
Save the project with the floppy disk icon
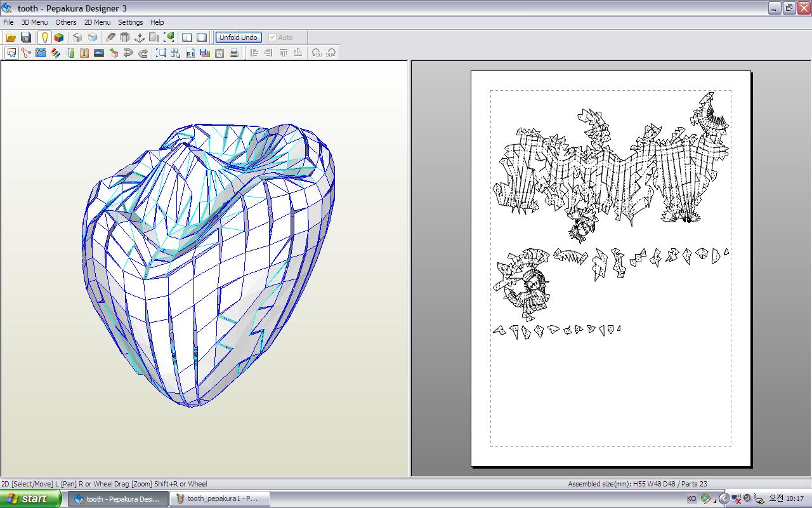(26, 37)
